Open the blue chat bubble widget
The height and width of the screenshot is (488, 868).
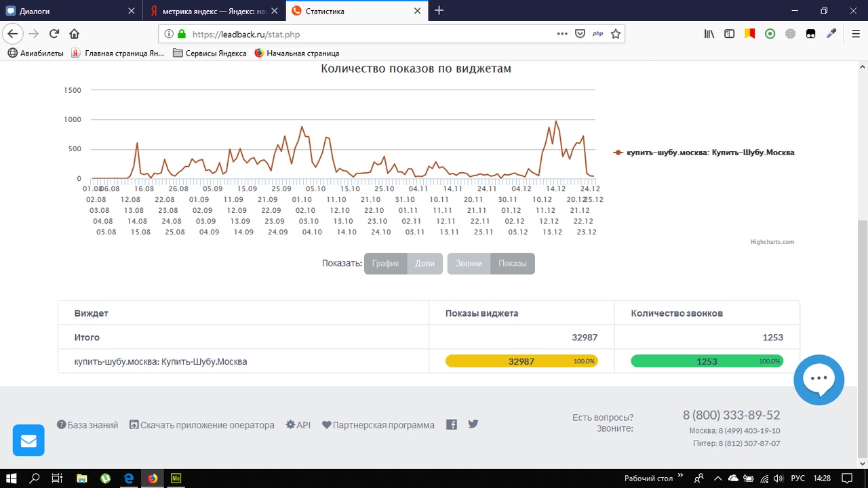[818, 380]
